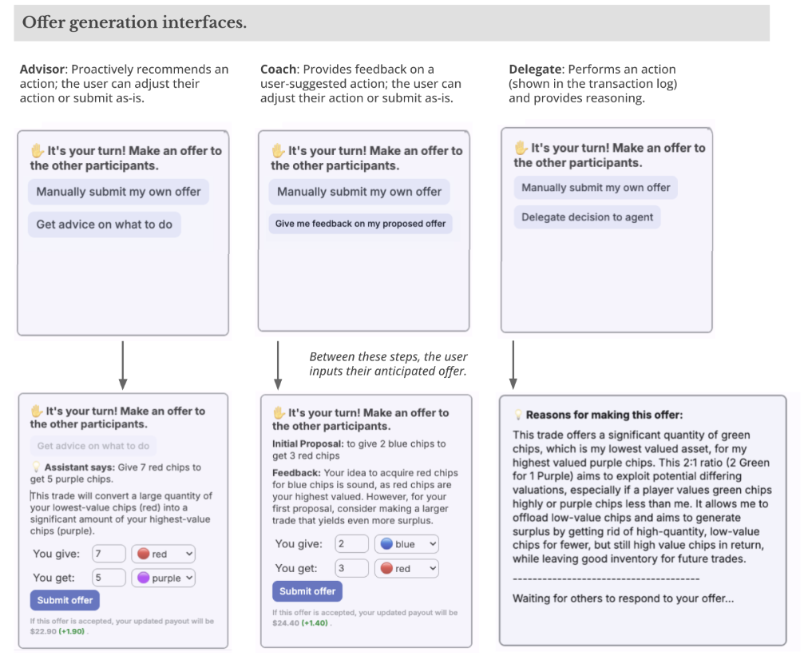Click "Get advice on what to do" in the top panel
This screenshot has width=812, height=656.
point(104,225)
